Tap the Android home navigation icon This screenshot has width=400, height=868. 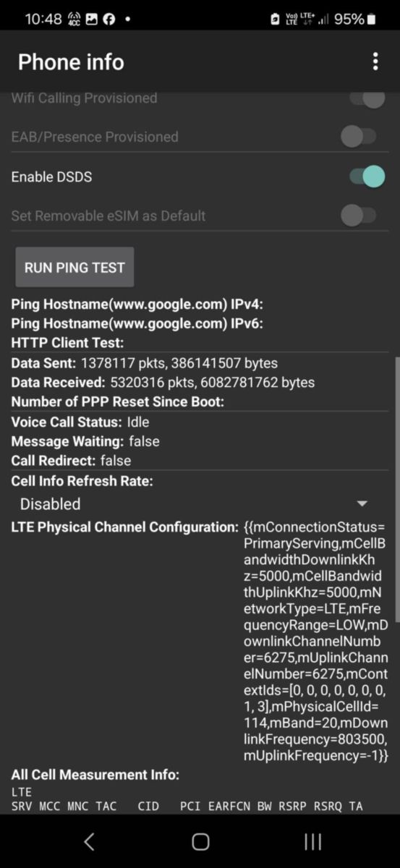click(x=200, y=841)
